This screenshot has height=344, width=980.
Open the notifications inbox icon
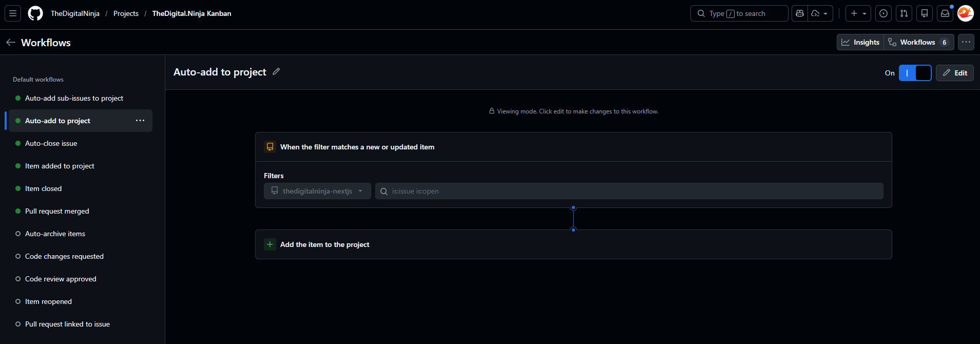(945, 13)
